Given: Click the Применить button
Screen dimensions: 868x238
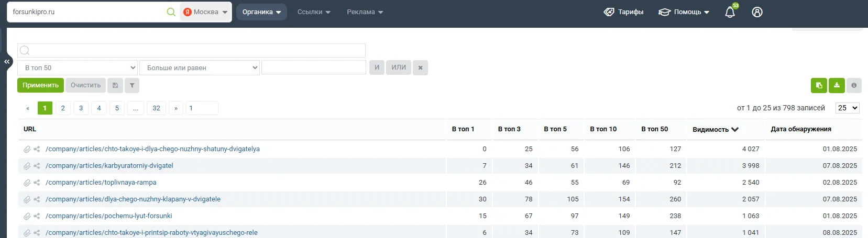Looking at the screenshot, I should pos(40,85).
